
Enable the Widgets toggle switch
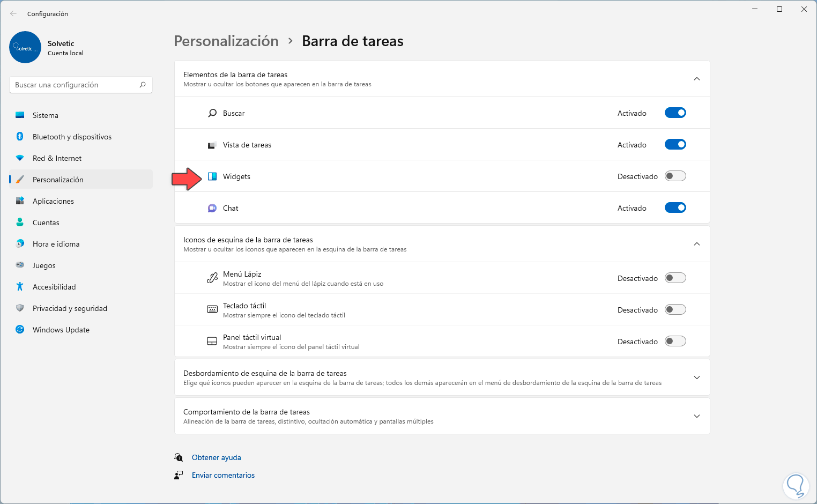[675, 176]
